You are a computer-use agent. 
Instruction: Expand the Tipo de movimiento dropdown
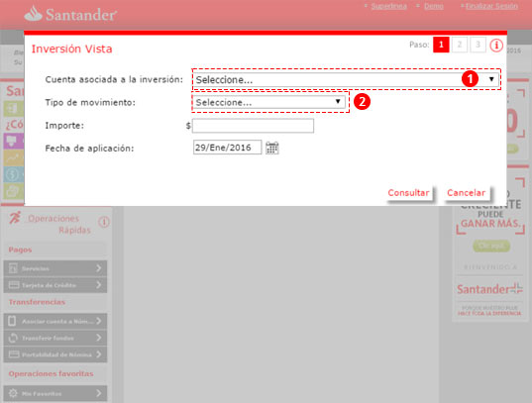(x=269, y=102)
